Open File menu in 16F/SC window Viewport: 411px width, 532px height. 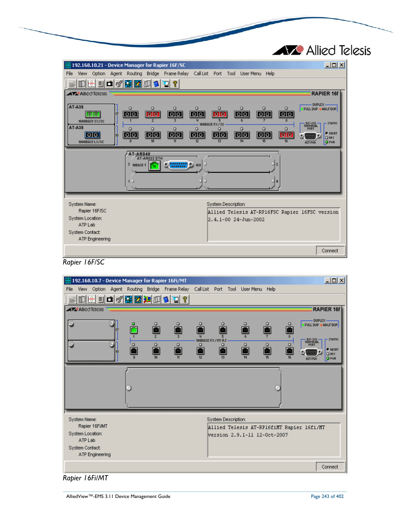(69, 74)
